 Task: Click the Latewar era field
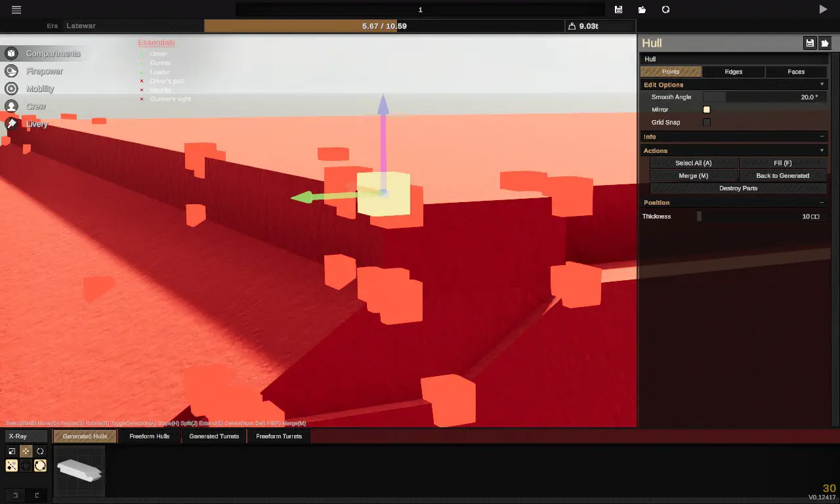pos(134,26)
